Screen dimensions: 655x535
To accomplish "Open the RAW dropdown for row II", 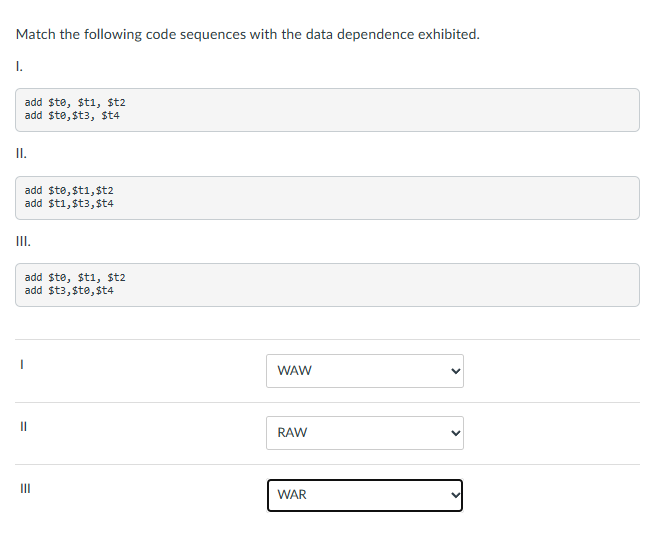I will pyautogui.click(x=364, y=433).
